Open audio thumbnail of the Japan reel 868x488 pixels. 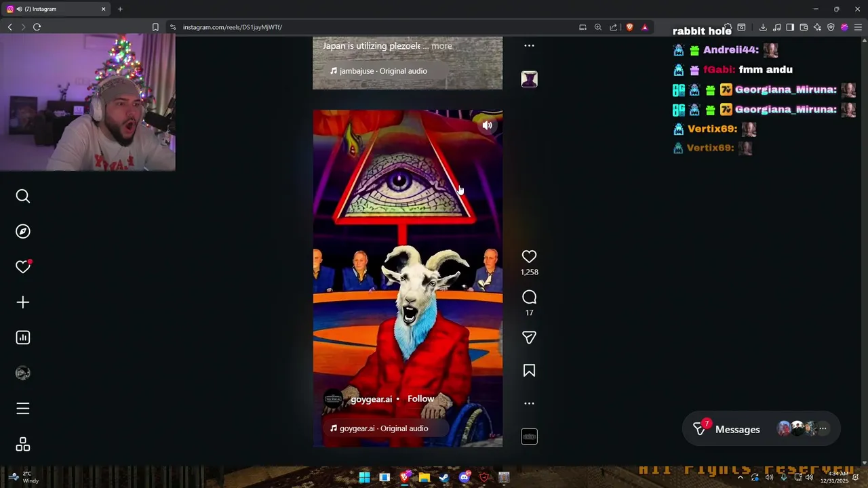click(529, 79)
